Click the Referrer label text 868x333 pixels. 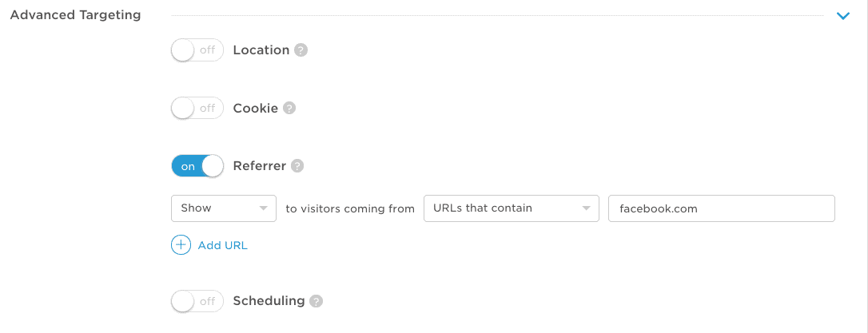tap(260, 166)
